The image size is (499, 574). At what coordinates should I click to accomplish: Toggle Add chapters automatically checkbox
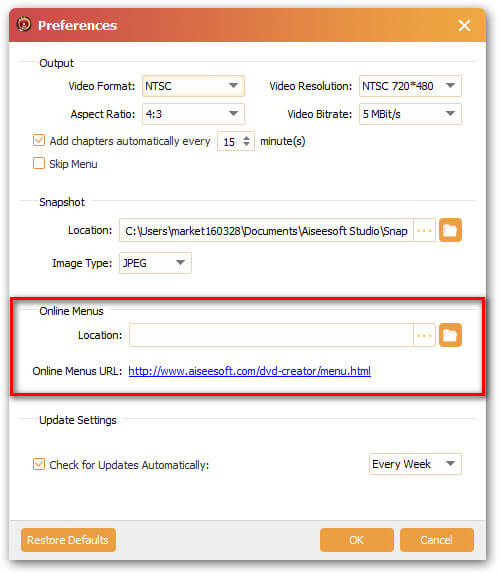[39, 141]
